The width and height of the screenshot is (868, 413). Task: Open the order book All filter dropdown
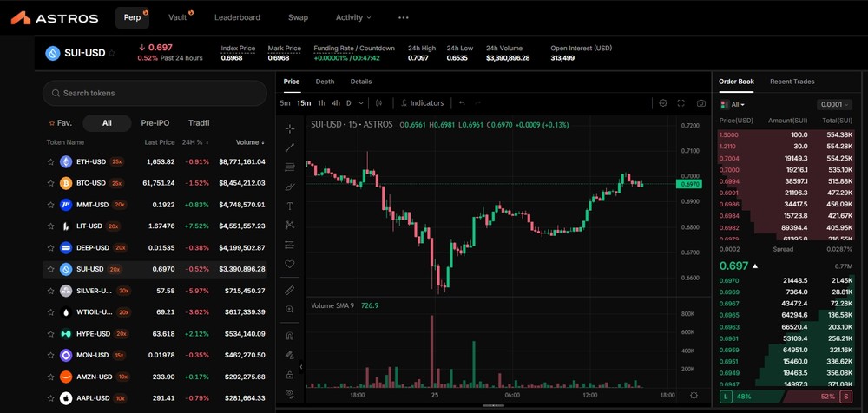point(738,105)
